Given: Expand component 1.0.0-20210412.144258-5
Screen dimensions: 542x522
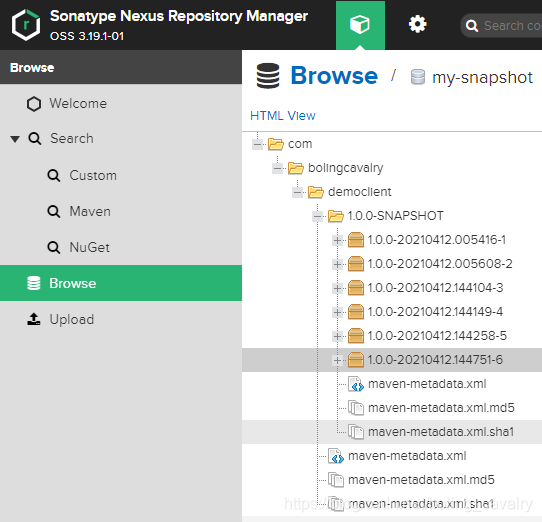Looking at the screenshot, I should pyautogui.click(x=337, y=336).
